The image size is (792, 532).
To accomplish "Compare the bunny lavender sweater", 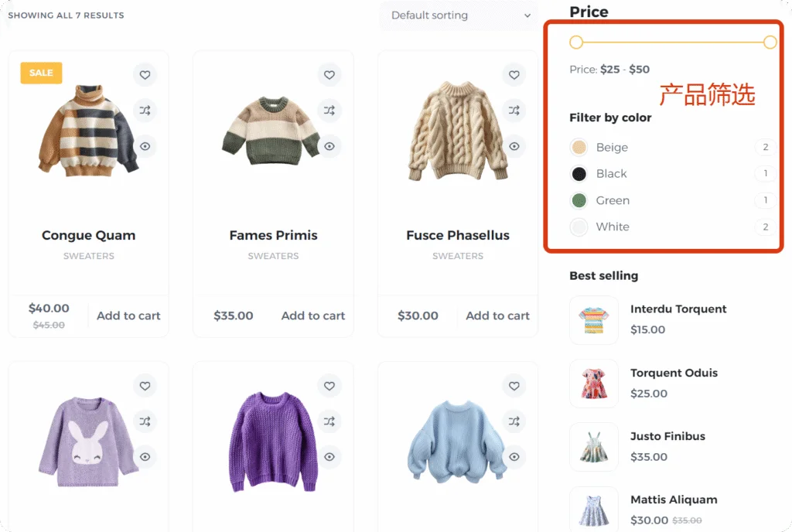I will point(145,421).
